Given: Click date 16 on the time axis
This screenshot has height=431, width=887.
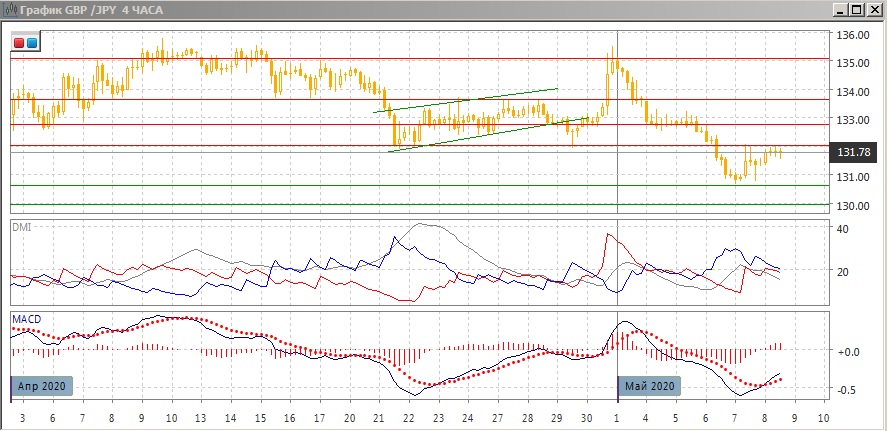Looking at the screenshot, I should tap(290, 418).
